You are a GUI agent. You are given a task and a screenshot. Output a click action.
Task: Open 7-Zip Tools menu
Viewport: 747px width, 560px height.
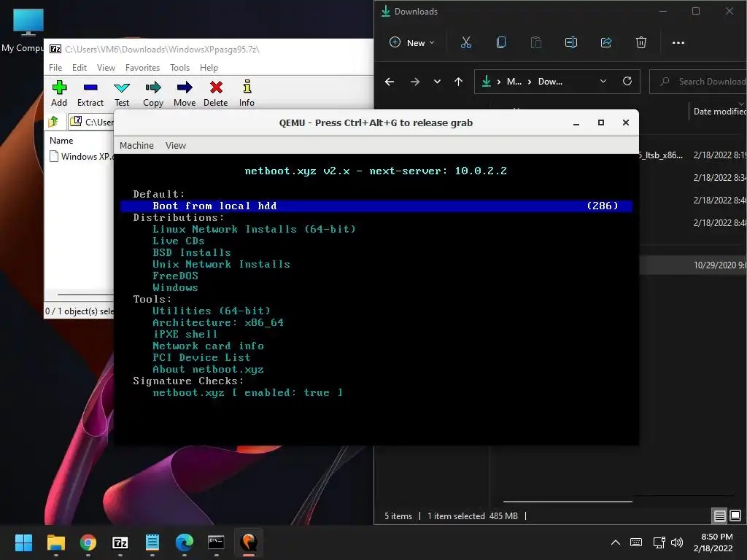point(179,68)
